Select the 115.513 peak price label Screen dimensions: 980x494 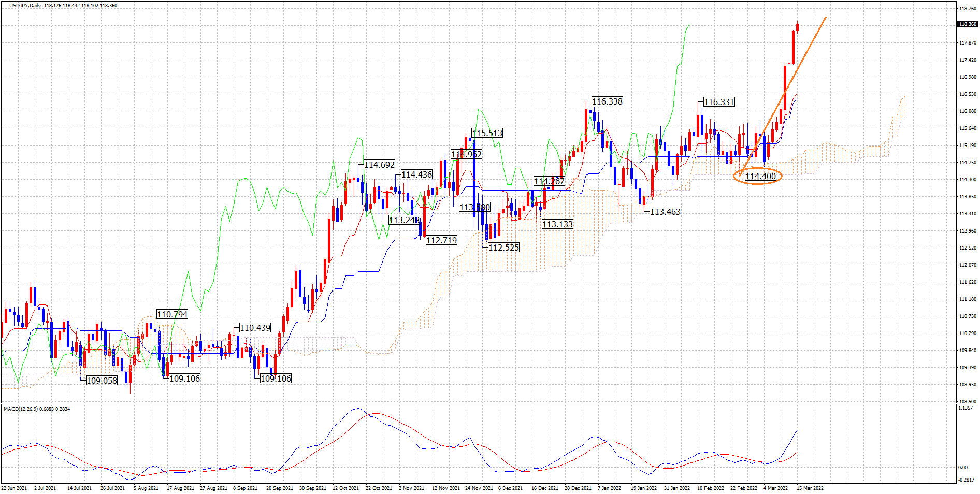pos(487,133)
